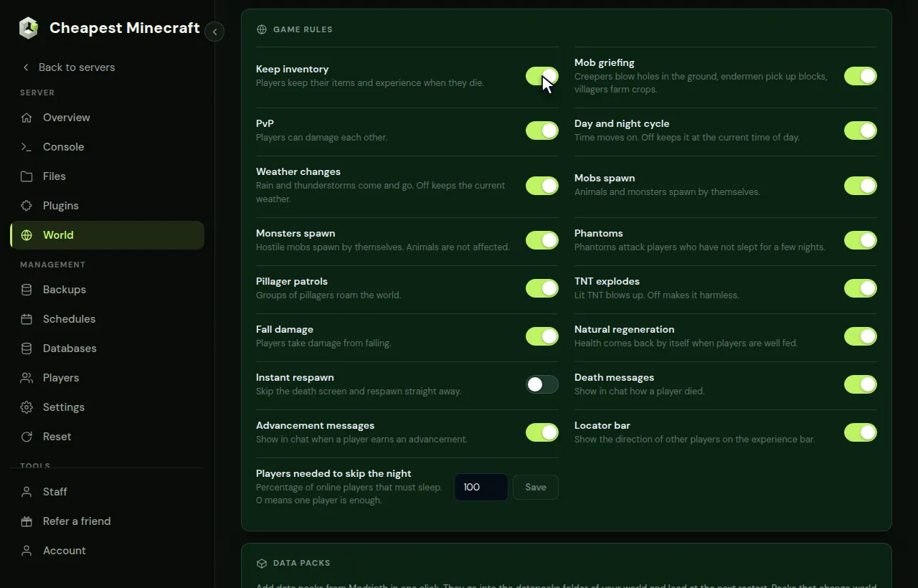Turn off Advancement messages
This screenshot has height=588, width=918.
coord(542,432)
